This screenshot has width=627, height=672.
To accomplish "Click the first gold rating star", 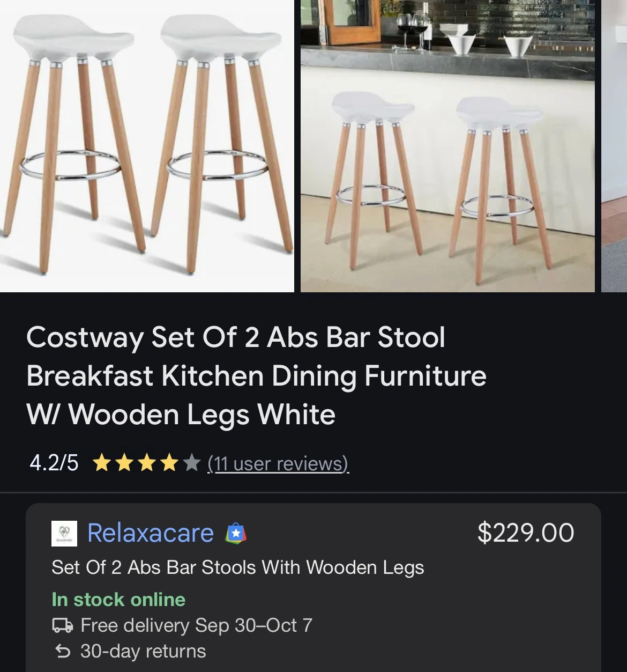I will coord(101,463).
